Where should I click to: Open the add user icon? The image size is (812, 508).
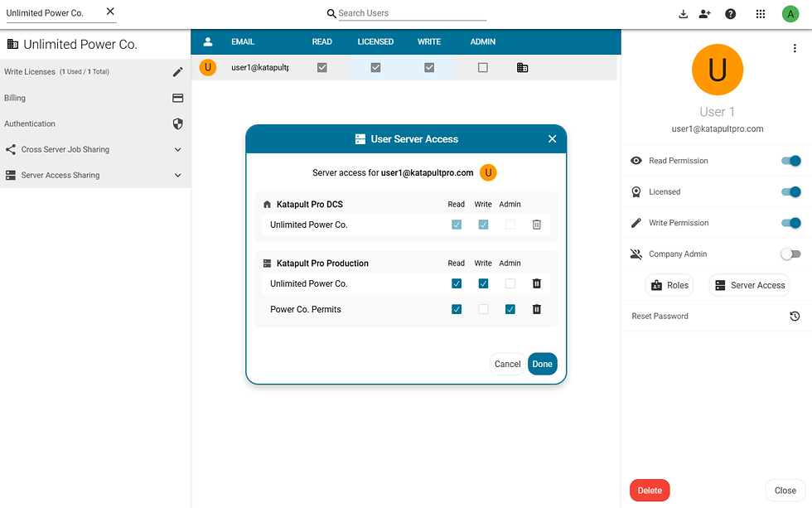pos(705,14)
